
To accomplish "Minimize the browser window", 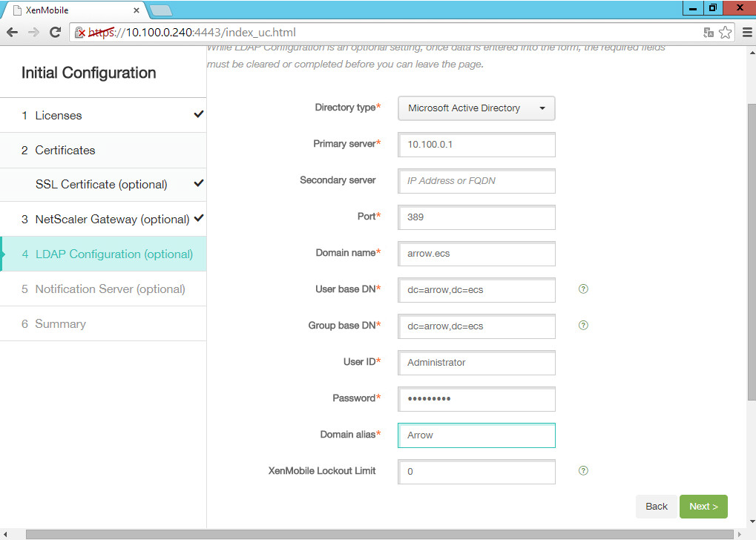I will [693, 8].
